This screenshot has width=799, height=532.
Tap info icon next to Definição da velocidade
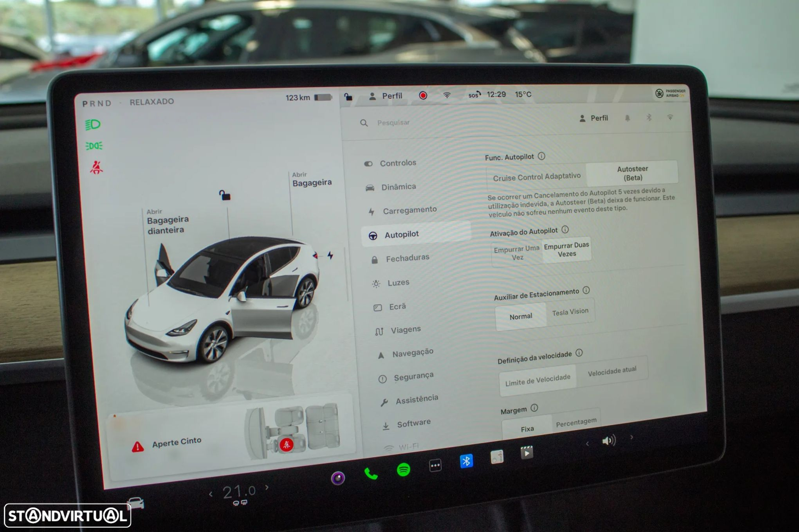(579, 353)
